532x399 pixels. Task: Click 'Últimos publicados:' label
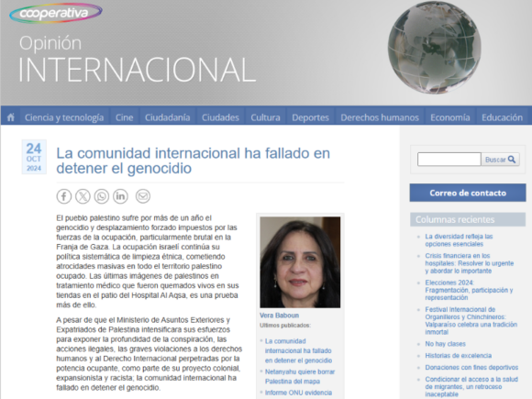[285, 326]
